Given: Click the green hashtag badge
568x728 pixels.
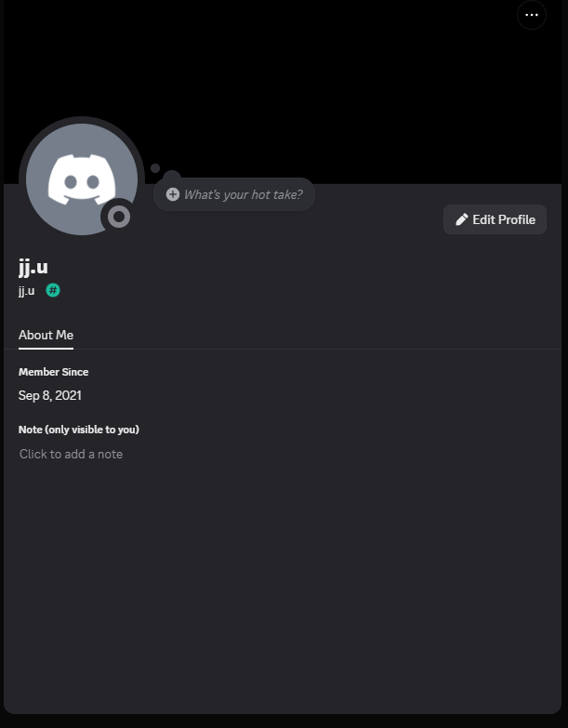Looking at the screenshot, I should (x=53, y=290).
